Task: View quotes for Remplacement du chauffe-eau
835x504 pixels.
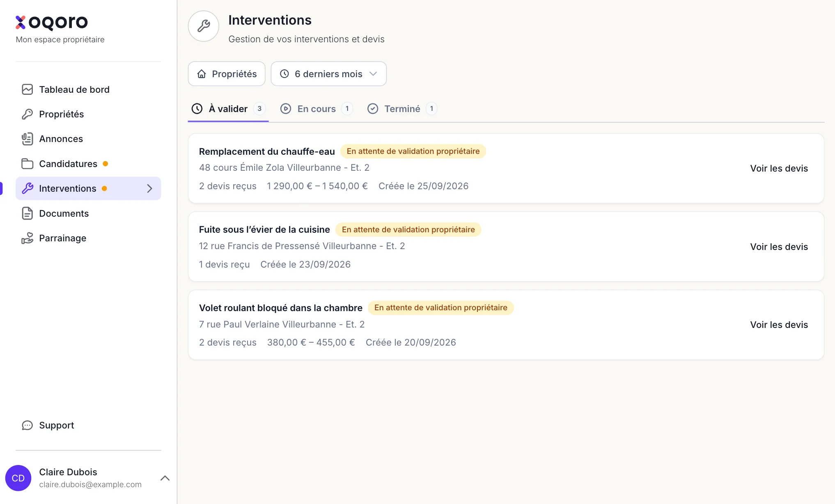Action: click(779, 168)
